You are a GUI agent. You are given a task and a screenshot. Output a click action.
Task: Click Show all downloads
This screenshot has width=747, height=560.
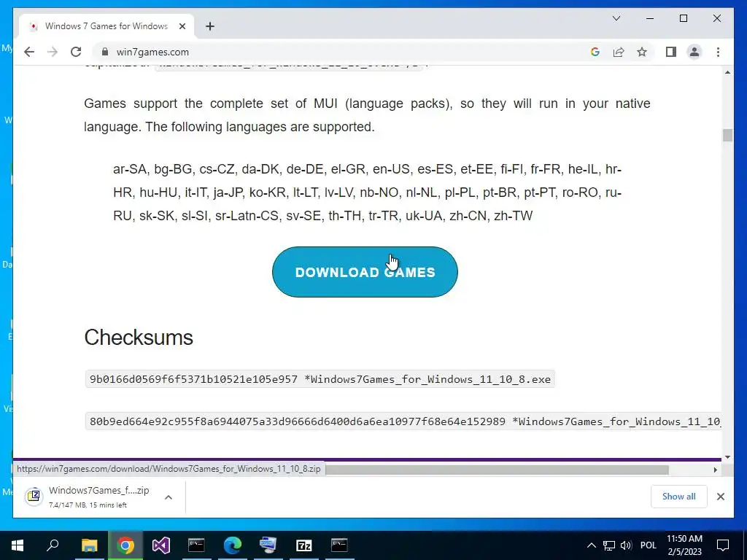coord(678,496)
